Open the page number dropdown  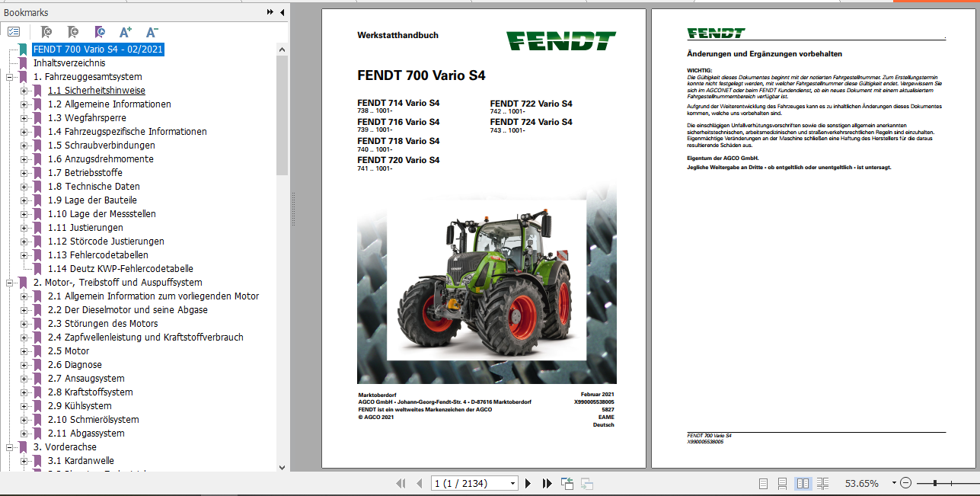tap(512, 483)
